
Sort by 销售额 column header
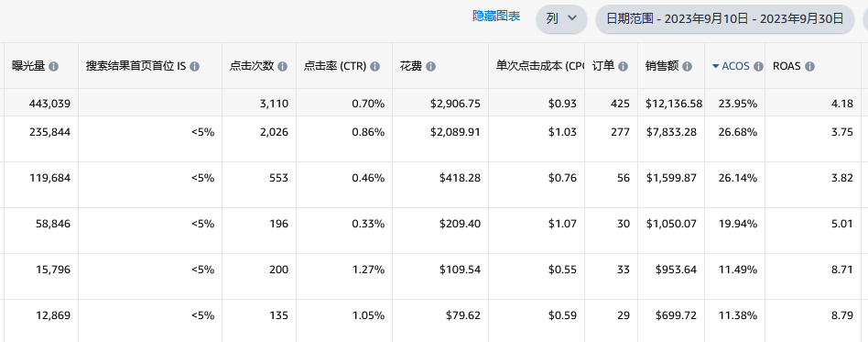(x=662, y=67)
